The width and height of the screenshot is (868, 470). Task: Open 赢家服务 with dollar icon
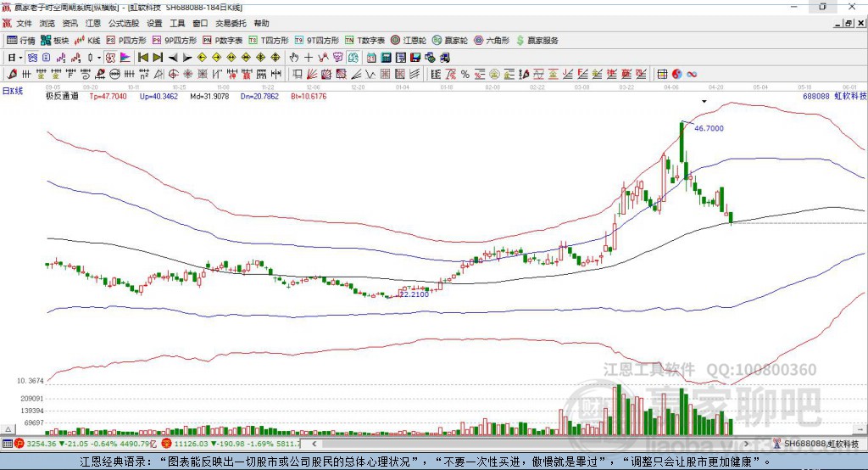[537, 41]
